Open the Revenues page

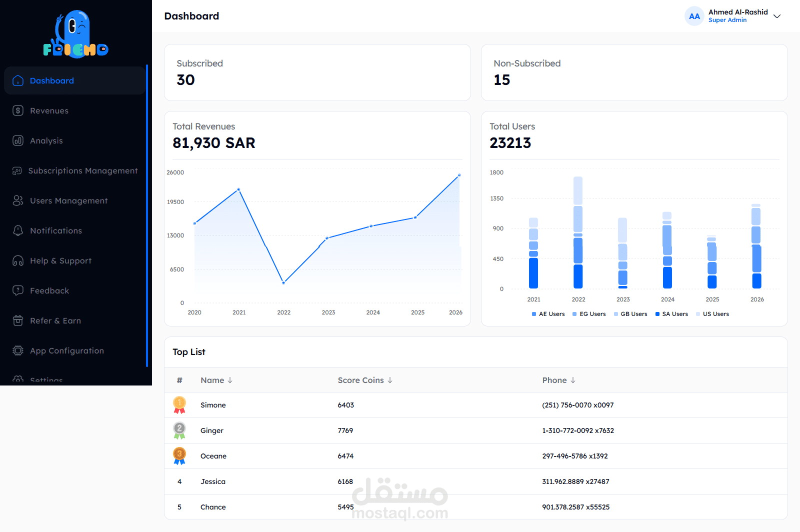[x=74, y=110]
